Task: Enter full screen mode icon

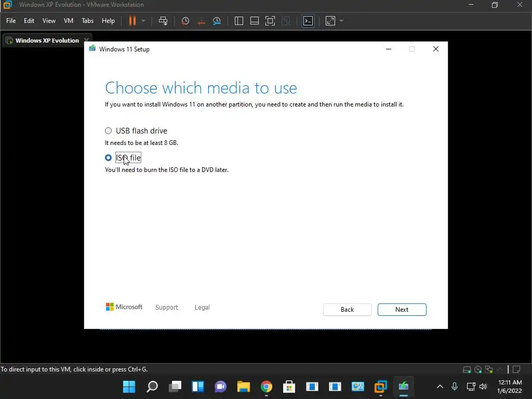Action: (x=270, y=21)
